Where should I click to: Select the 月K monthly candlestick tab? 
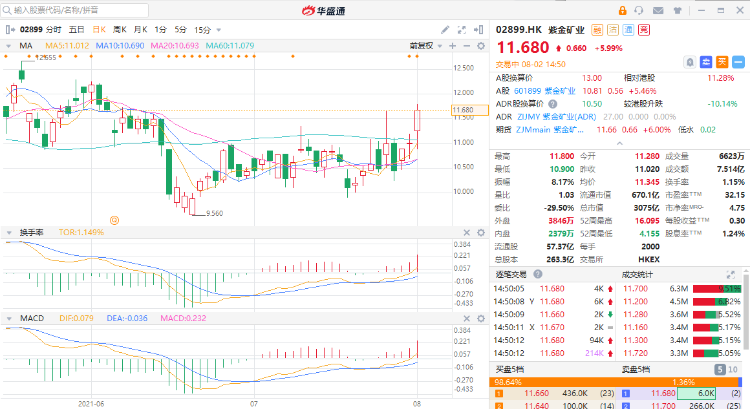(140, 30)
